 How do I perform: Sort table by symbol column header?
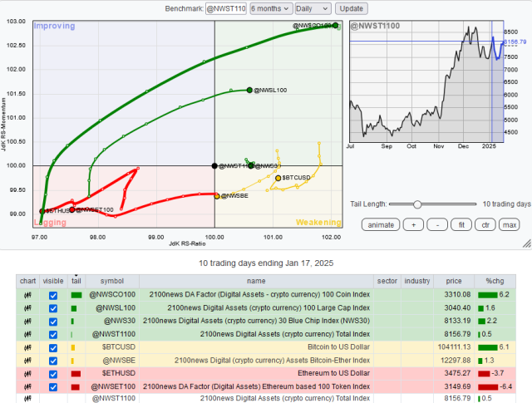[x=111, y=281]
